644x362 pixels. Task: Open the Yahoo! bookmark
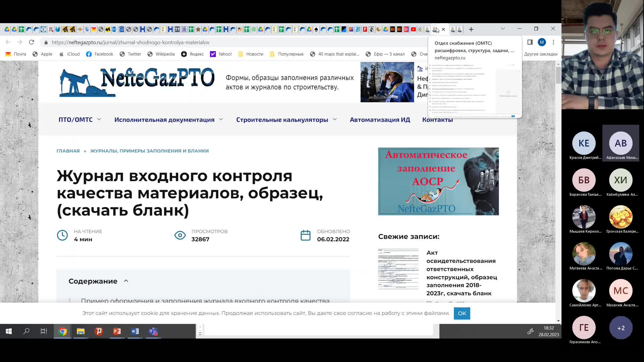(x=221, y=54)
